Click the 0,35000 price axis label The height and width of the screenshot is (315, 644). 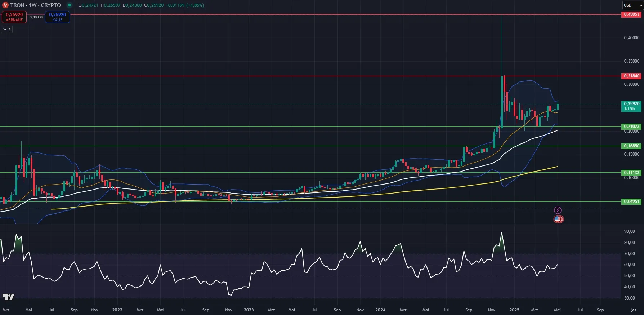tap(631, 61)
